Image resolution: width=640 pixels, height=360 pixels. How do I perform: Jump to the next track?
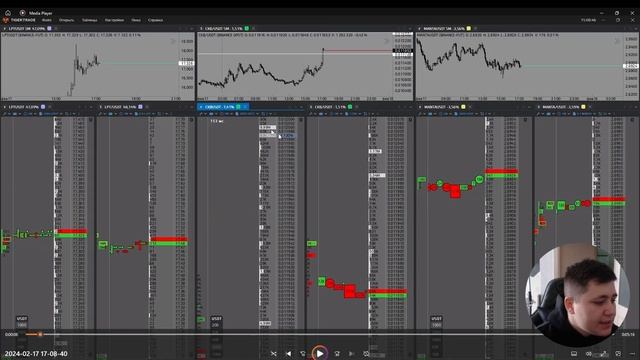coord(351,353)
